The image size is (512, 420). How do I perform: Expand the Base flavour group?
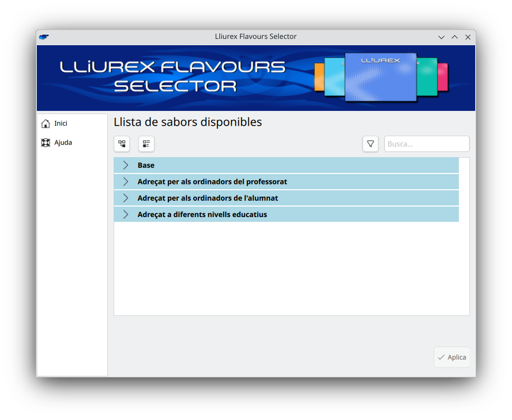tap(125, 165)
